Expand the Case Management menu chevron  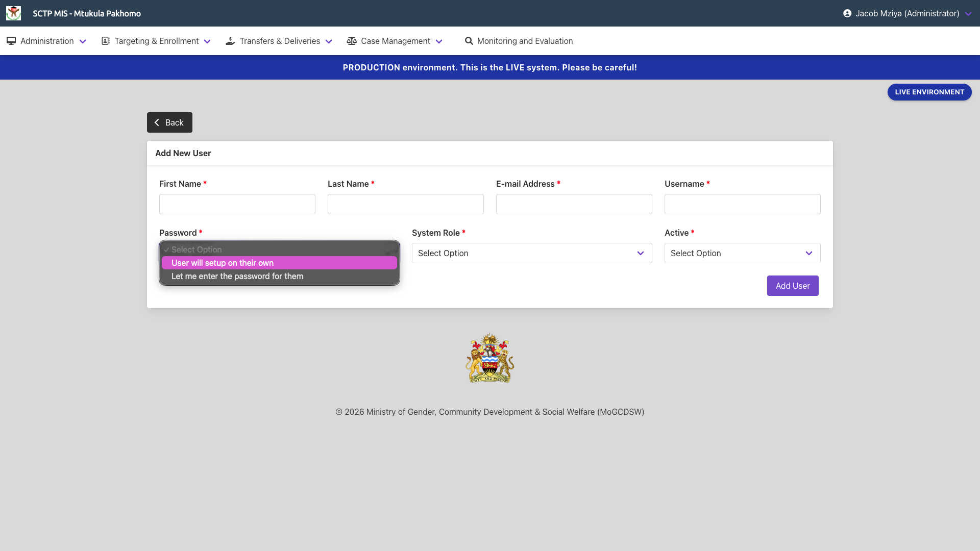point(439,41)
